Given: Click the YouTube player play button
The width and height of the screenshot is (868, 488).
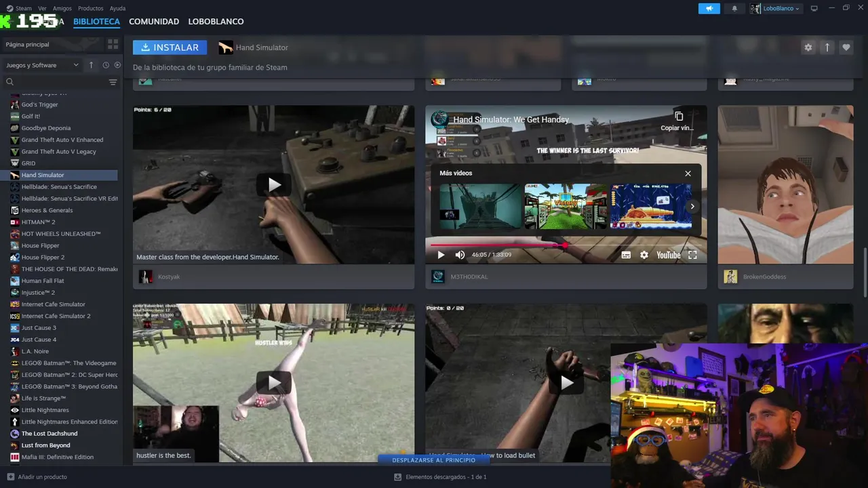Looking at the screenshot, I should 441,255.
